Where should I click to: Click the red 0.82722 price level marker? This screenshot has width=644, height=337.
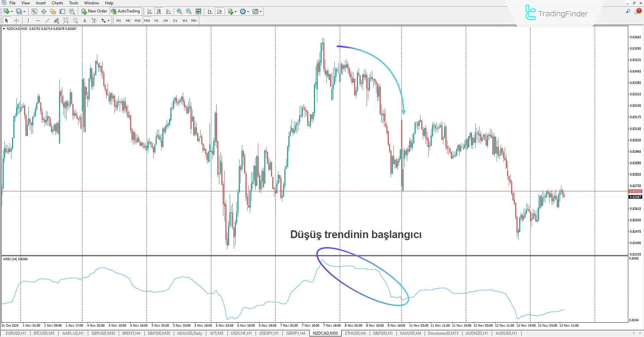click(635, 191)
